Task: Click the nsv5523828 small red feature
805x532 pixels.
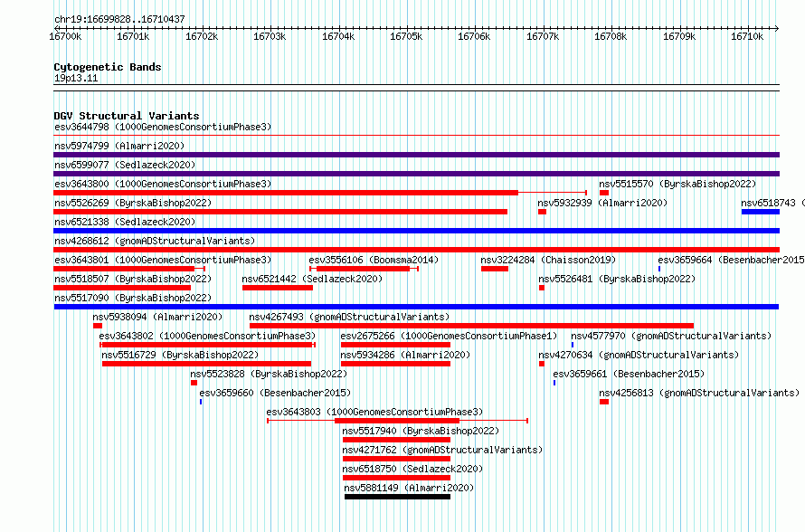Action: (x=194, y=383)
